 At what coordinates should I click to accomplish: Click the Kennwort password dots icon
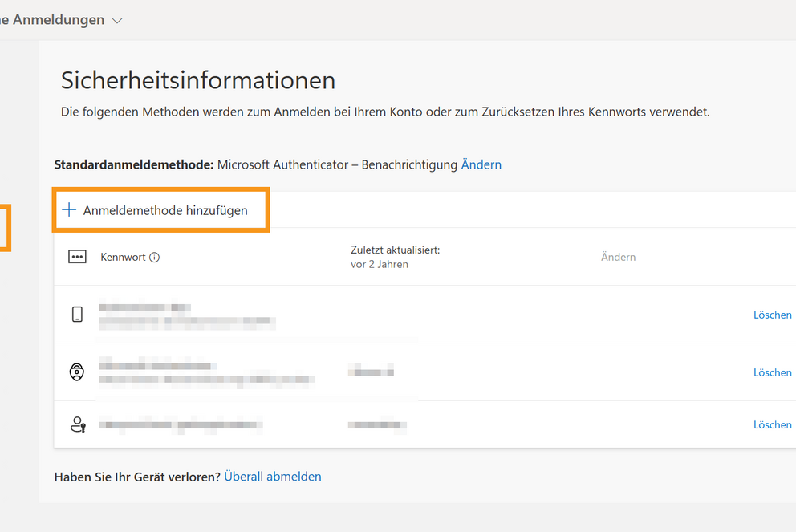click(76, 257)
